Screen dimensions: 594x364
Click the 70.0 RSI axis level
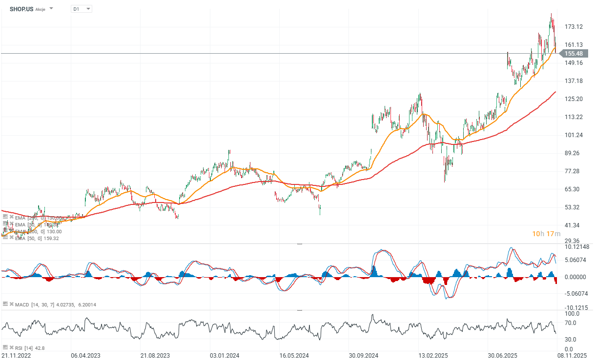click(x=572, y=323)
